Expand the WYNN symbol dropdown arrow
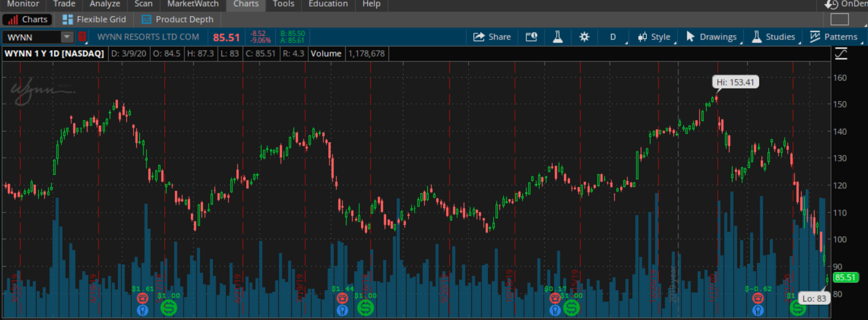 [x=67, y=37]
